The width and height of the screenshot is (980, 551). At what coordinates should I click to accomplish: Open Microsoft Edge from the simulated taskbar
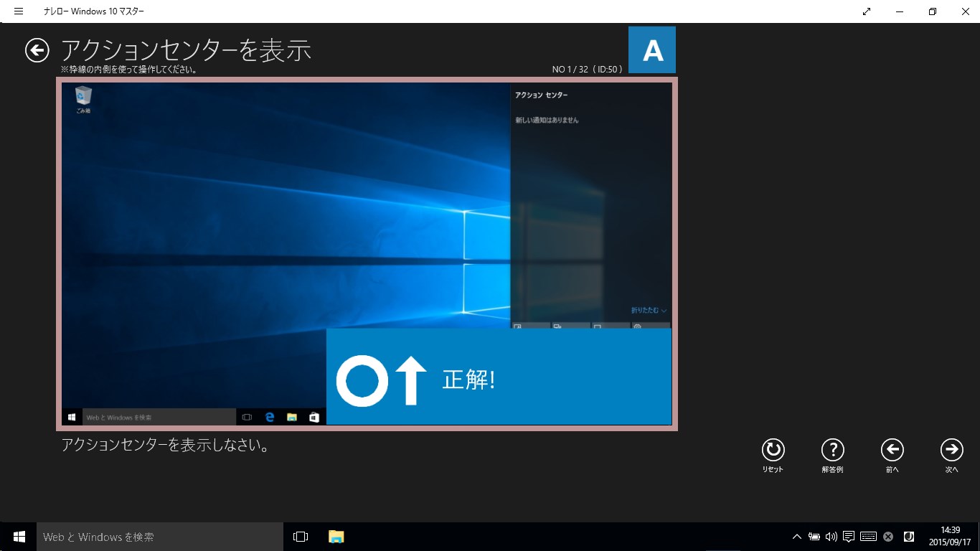coord(269,416)
